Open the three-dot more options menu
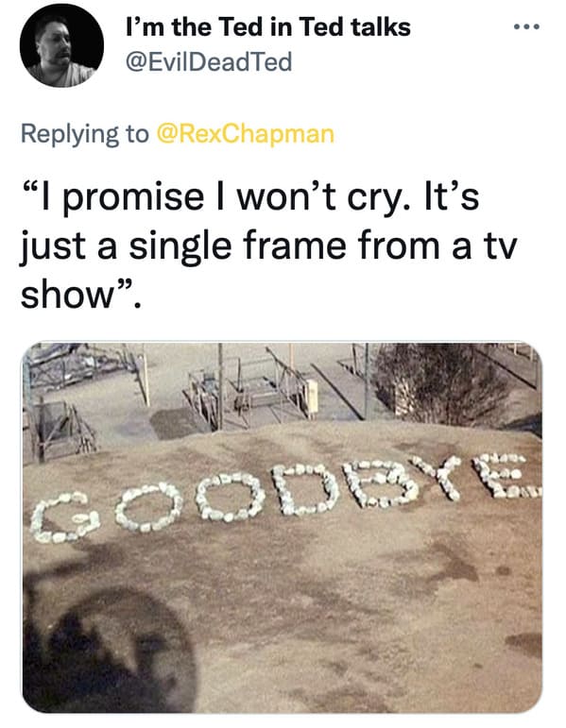Image resolution: width=566 pixels, height=728 pixels. 527,27
